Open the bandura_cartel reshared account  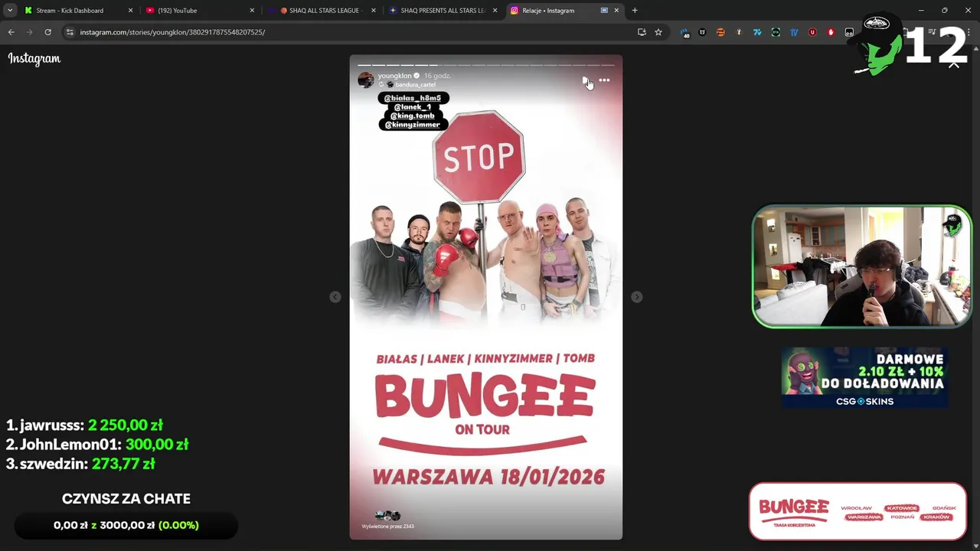(415, 85)
